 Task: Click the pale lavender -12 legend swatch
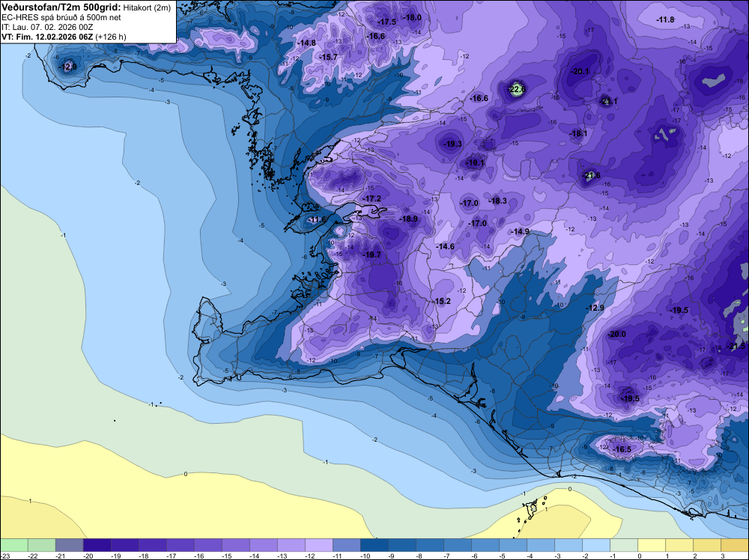[x=319, y=545]
